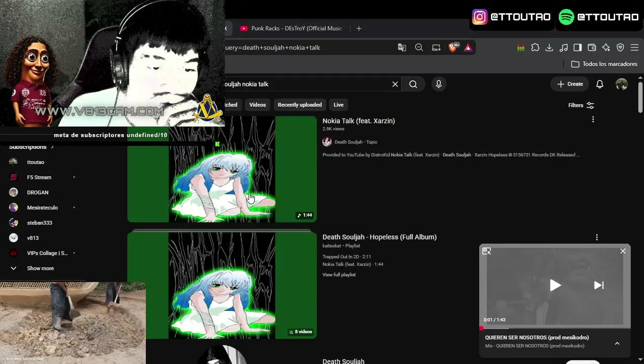The height and width of the screenshot is (364, 644).
Task: Start voice search with the microphone icon
Action: (438, 84)
